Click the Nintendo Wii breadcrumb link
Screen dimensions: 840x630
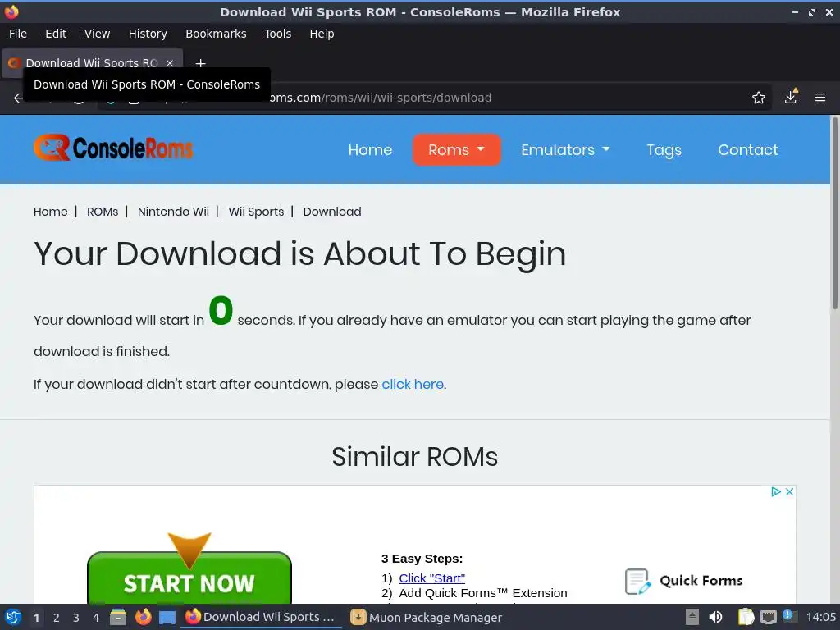pyautogui.click(x=173, y=212)
